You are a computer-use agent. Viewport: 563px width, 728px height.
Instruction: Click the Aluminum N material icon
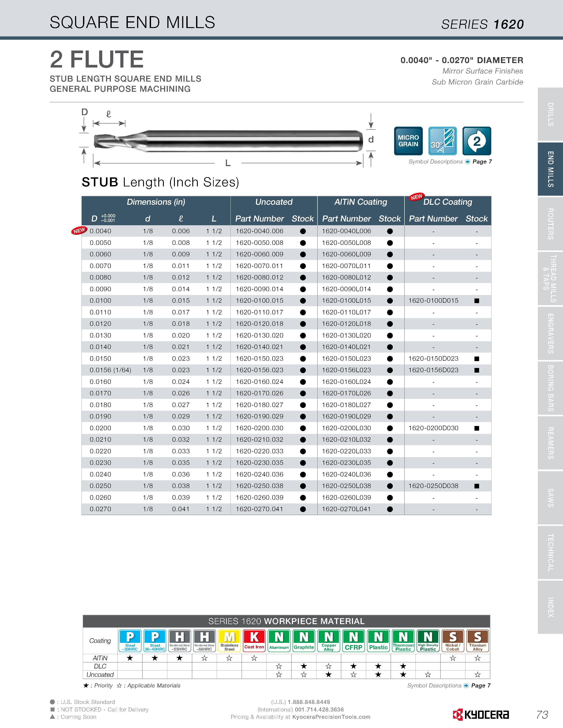click(279, 641)
